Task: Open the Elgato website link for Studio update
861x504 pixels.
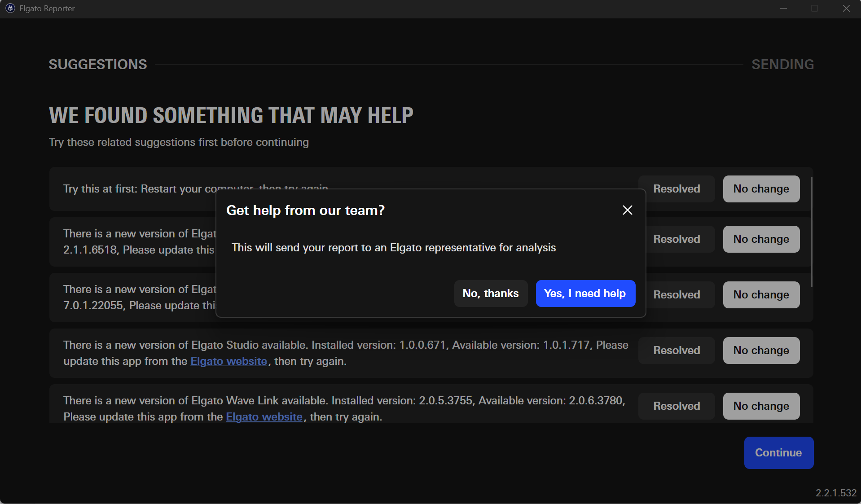Action: coord(228,361)
